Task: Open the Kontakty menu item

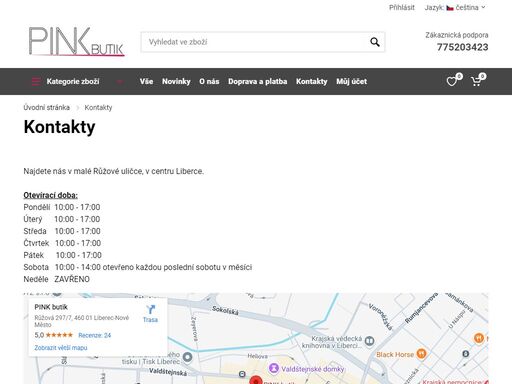Action: (x=312, y=81)
